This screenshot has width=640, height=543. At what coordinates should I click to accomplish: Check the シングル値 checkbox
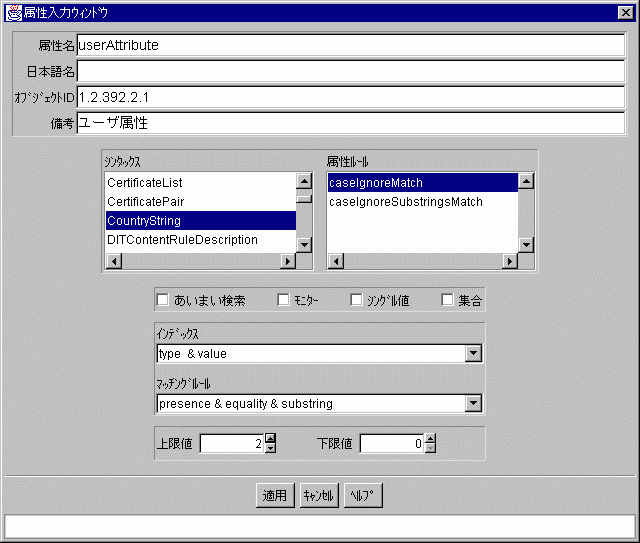pyautogui.click(x=356, y=300)
